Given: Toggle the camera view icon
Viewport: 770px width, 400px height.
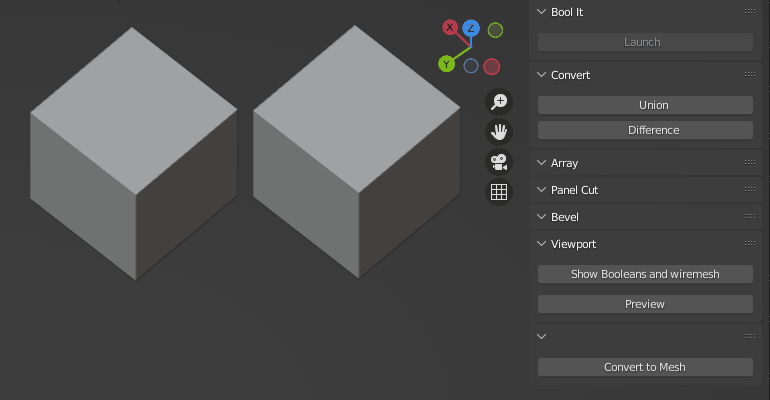Looking at the screenshot, I should point(499,162).
